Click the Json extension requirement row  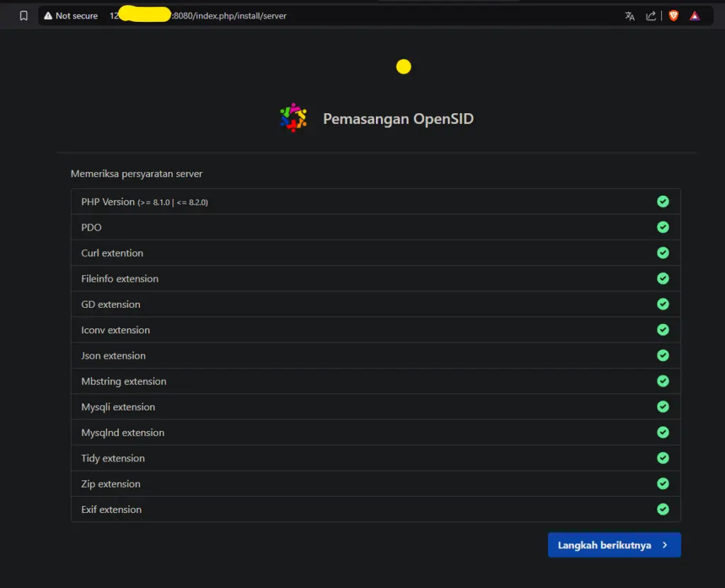coord(375,355)
